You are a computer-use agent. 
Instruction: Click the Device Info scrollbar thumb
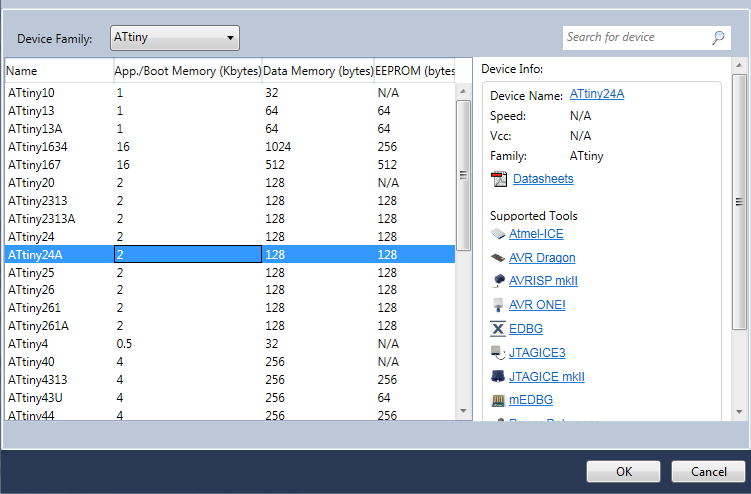pyautogui.click(x=739, y=202)
